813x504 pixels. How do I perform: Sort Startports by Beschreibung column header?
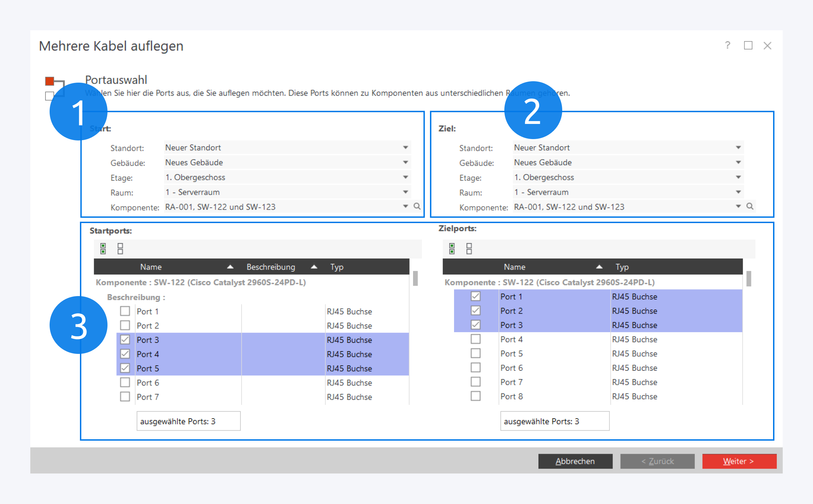271,267
